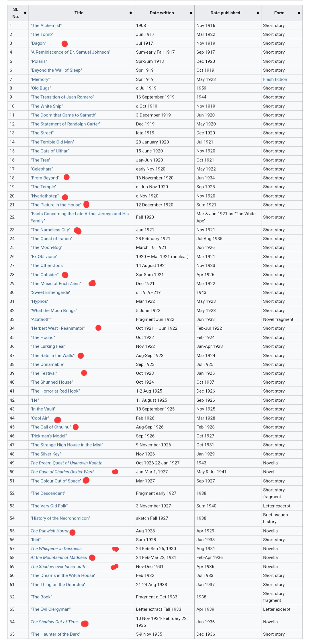Follow the "Dagon" title link
309x644 pixels.
coord(38,43)
